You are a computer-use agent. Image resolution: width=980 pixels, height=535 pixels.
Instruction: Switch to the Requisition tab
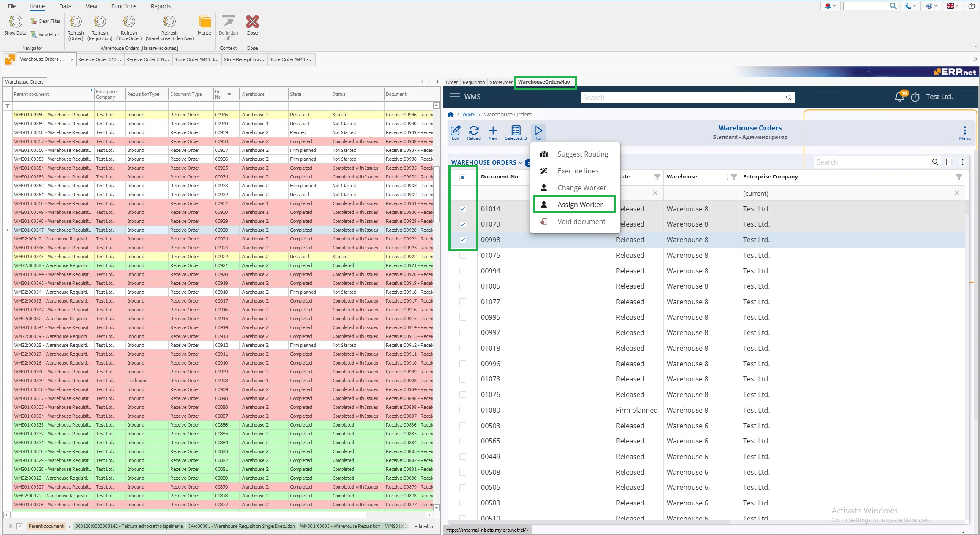(x=473, y=82)
